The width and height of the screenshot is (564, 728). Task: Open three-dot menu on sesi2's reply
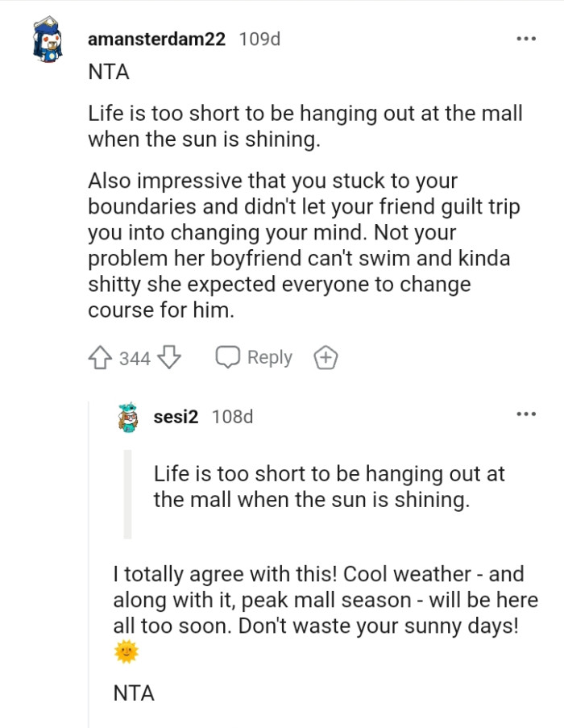pyautogui.click(x=526, y=414)
